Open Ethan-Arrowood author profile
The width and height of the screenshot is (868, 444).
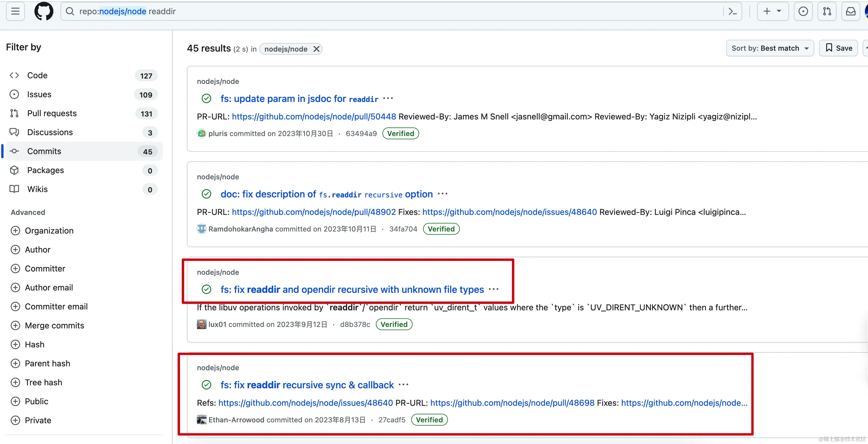[236, 420]
